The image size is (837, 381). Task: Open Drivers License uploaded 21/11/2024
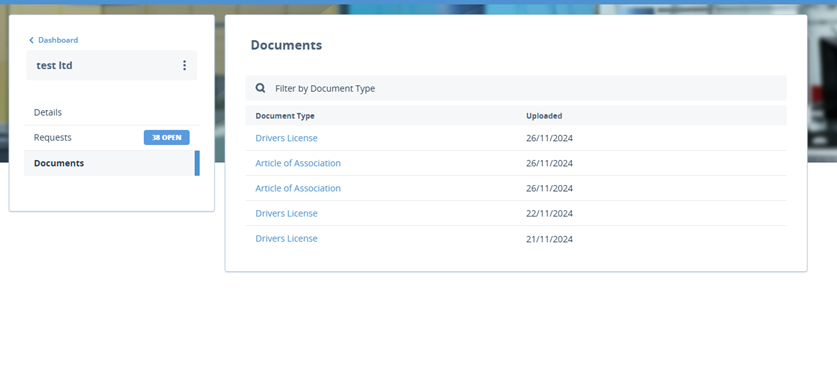pos(286,239)
